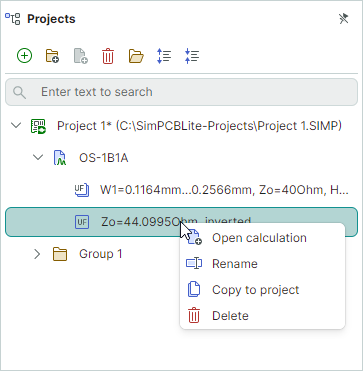Viewport: 363px width, 371px height.
Task: Click the grayed add calculation file icon
Action: click(80, 56)
